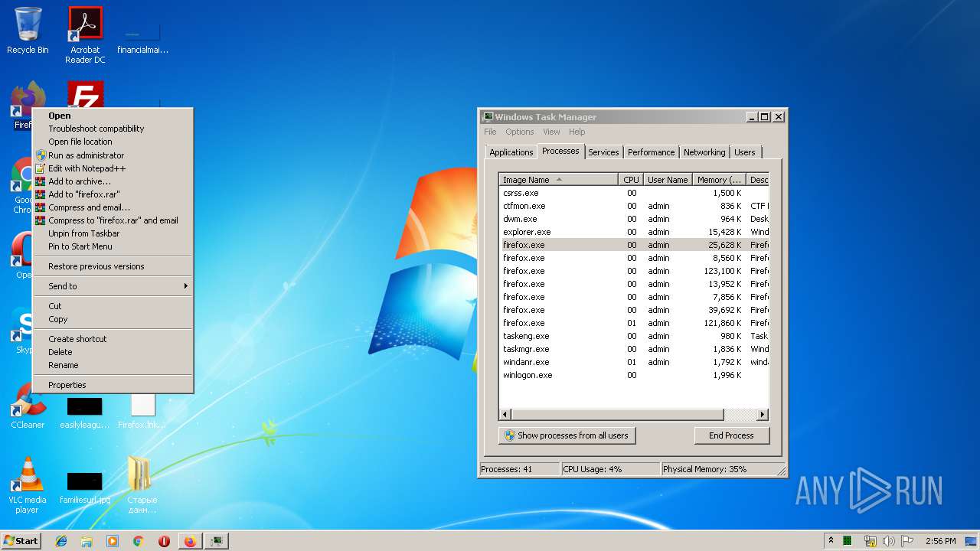
Task: Open Acrobat Reader DC desktop shortcut
Action: pos(85,34)
